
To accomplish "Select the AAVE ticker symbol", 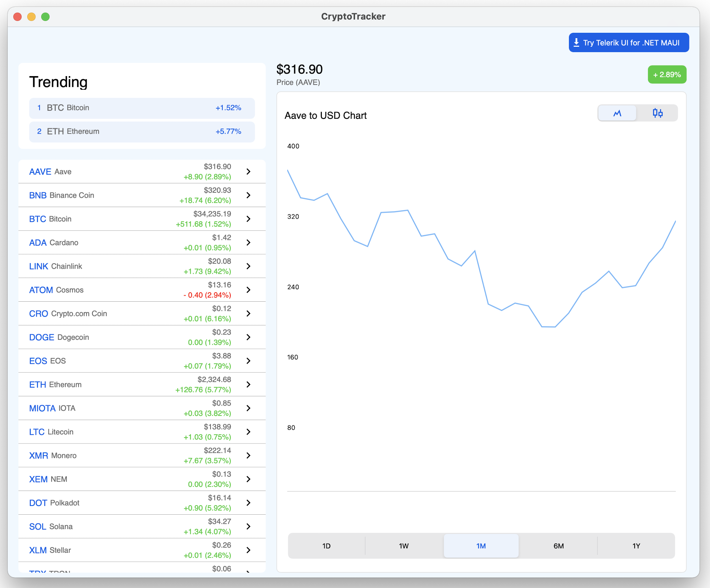I will click(40, 171).
